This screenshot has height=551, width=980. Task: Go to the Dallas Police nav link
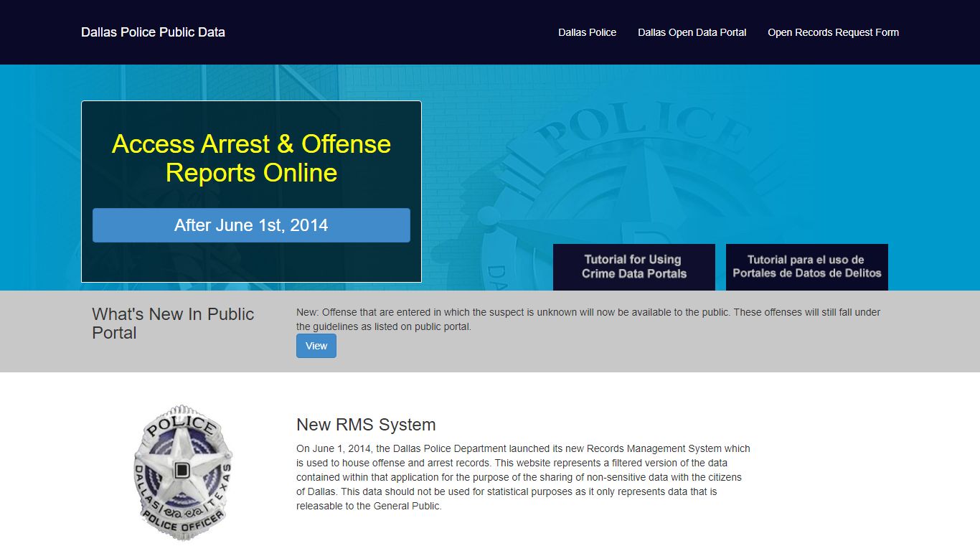pos(588,32)
